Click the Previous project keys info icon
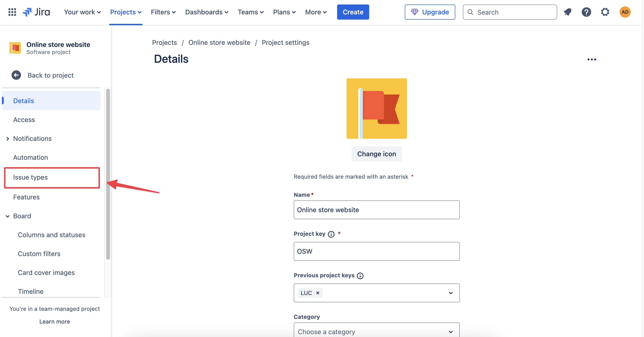644x337 pixels. [x=360, y=276]
